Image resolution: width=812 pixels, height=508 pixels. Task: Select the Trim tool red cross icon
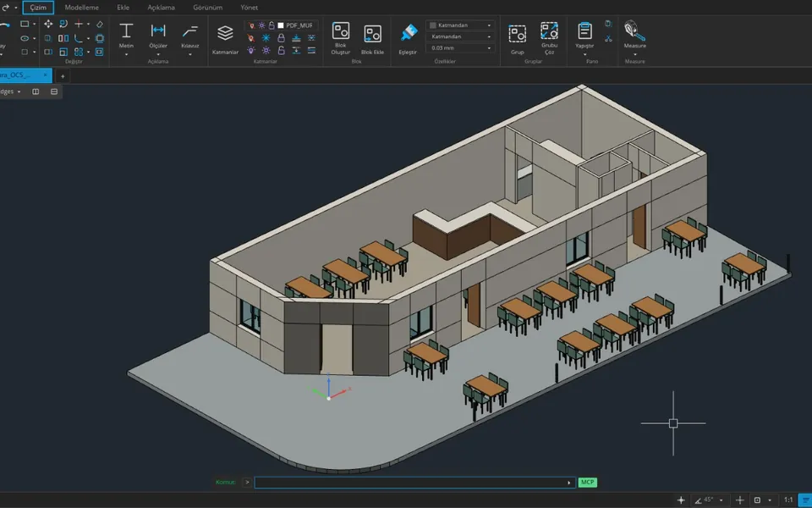coord(79,24)
